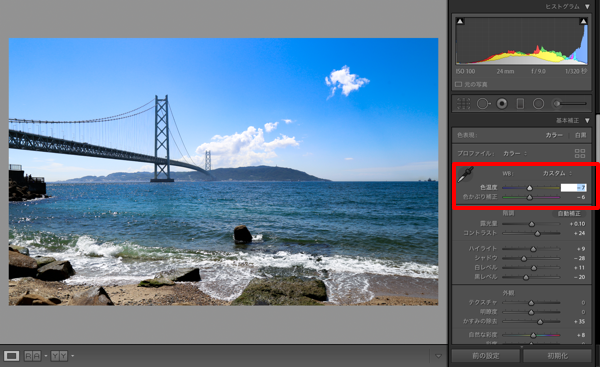
Task: Open the toolbar options dropdown arrow
Action: pyautogui.click(x=439, y=356)
